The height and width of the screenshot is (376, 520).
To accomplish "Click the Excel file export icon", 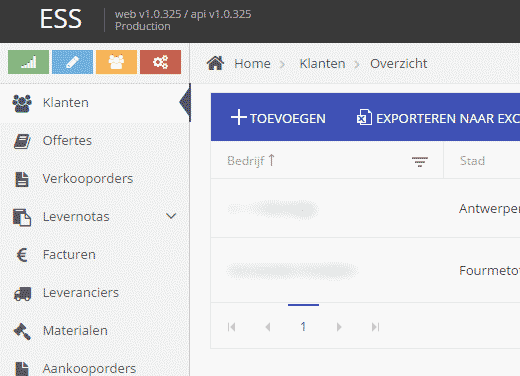I will pyautogui.click(x=364, y=117).
